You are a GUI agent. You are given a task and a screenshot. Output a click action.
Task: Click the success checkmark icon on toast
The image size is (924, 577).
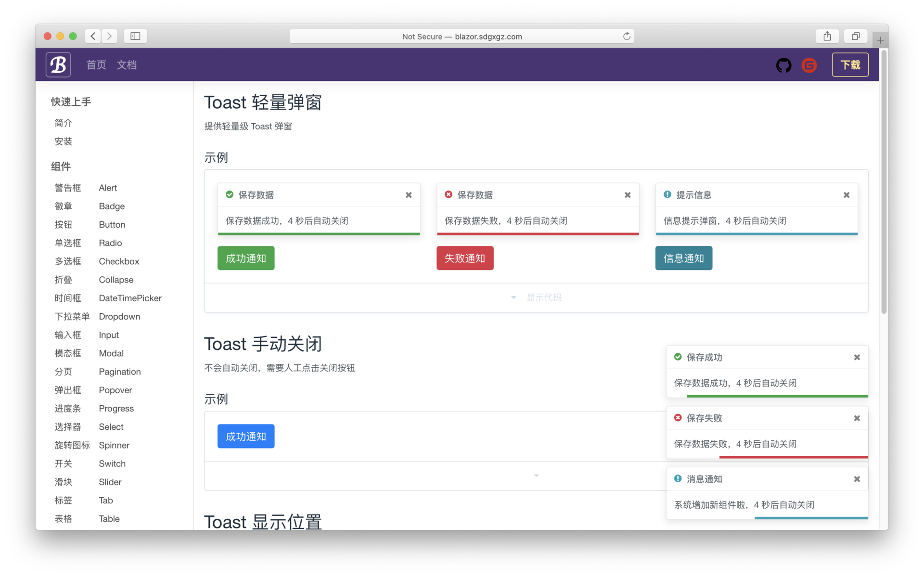[229, 194]
